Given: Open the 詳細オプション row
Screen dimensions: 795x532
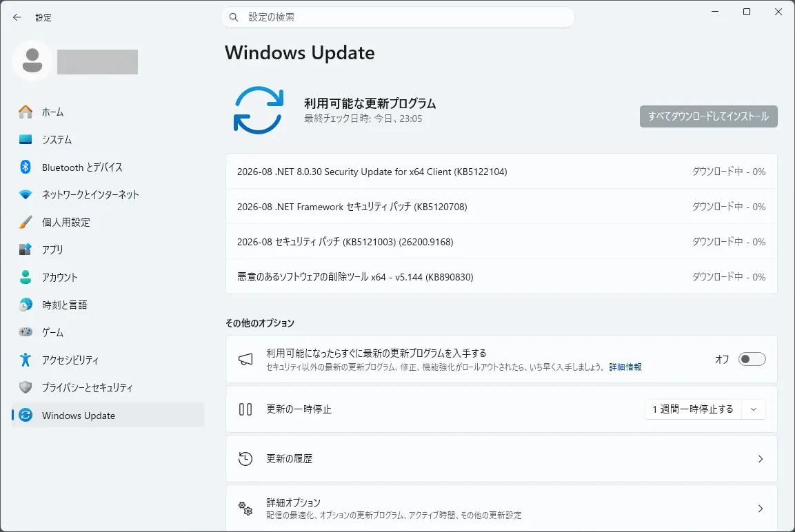Looking at the screenshot, I should (x=501, y=508).
